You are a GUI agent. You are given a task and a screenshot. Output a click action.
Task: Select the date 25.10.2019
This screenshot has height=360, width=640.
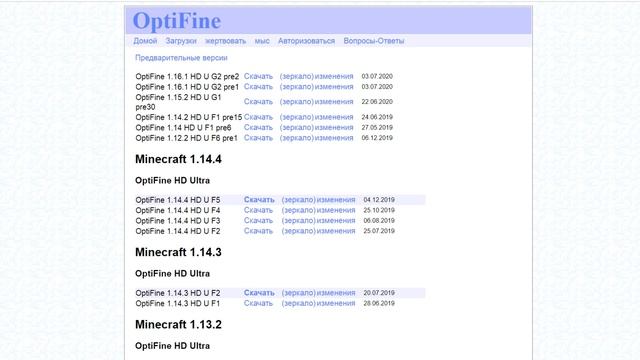click(379, 210)
